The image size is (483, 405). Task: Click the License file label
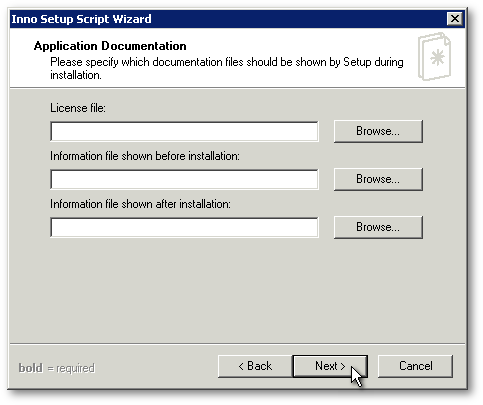point(78,108)
